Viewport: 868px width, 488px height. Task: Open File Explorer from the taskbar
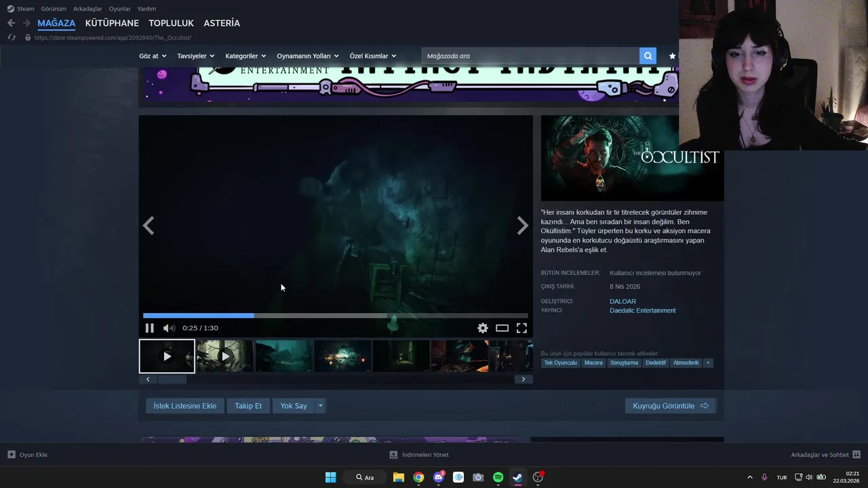pos(399,477)
